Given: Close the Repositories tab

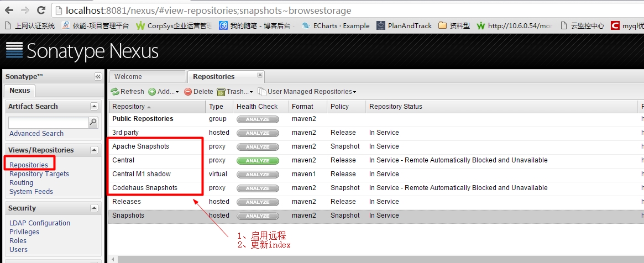Looking at the screenshot, I should pos(260,75).
